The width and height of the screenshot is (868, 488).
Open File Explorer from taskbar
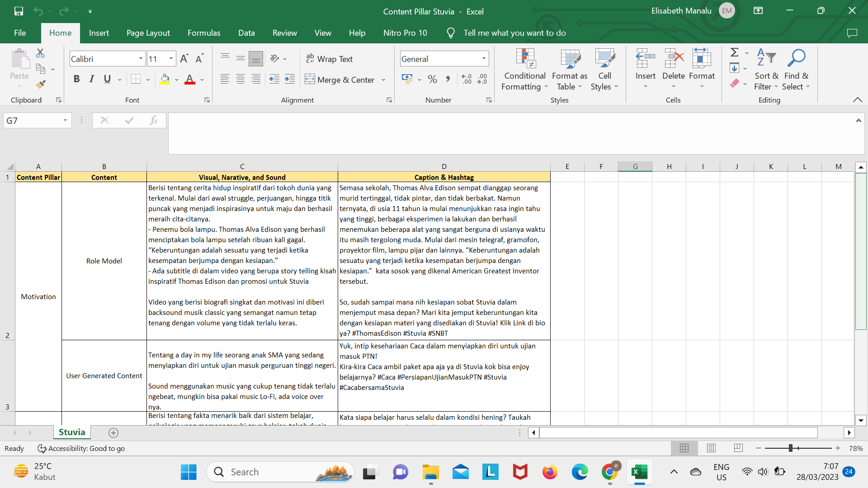pos(430,472)
